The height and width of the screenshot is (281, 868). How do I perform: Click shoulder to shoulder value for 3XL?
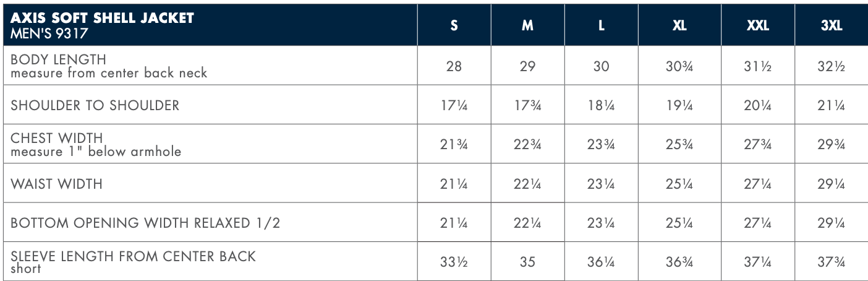point(831,106)
